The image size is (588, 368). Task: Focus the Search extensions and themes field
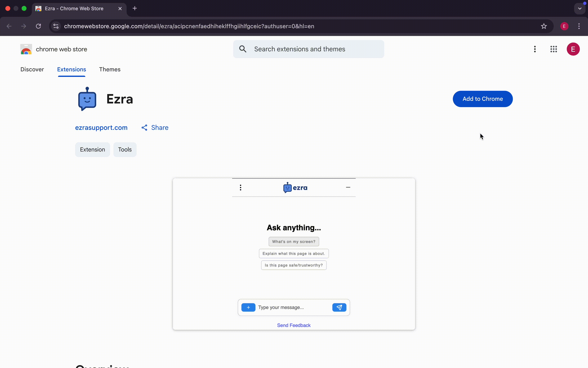coord(308,49)
